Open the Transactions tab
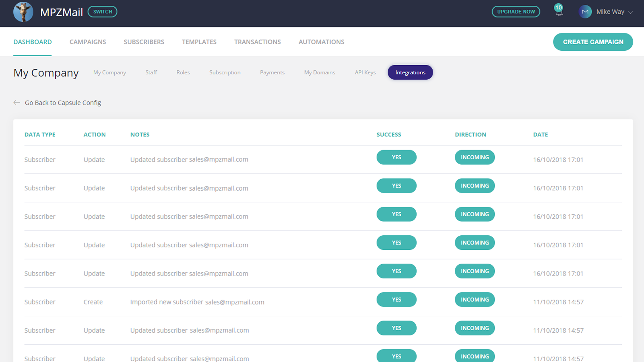644x362 pixels. pyautogui.click(x=257, y=42)
